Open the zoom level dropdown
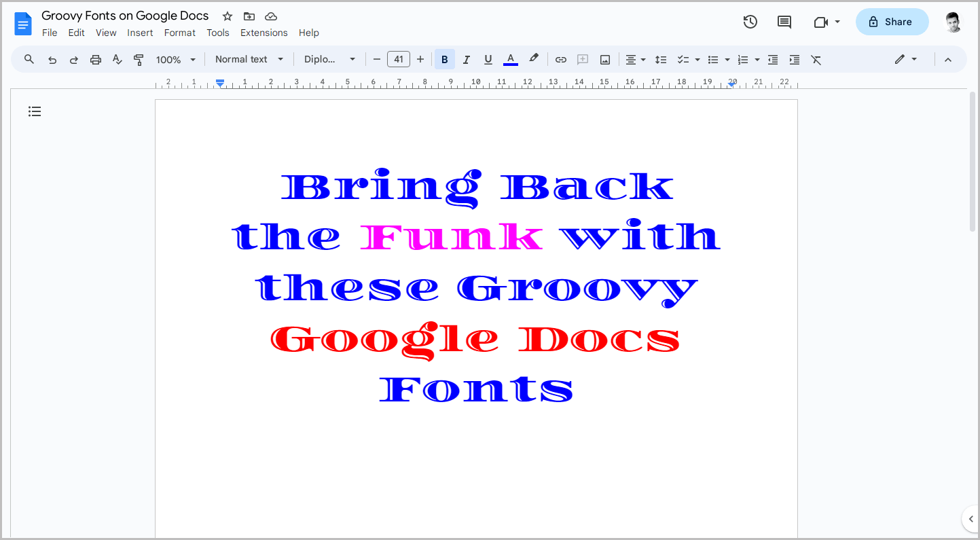The height and width of the screenshot is (540, 980). [175, 59]
